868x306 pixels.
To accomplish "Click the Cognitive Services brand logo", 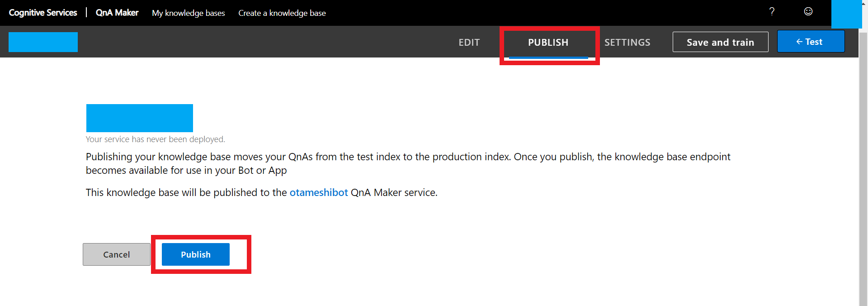I will [x=43, y=13].
